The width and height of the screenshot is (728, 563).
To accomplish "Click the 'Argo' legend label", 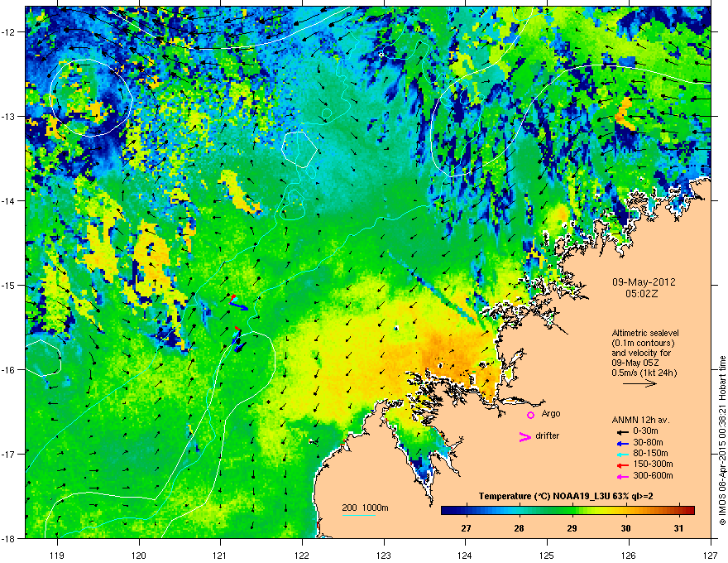I will point(551,413).
